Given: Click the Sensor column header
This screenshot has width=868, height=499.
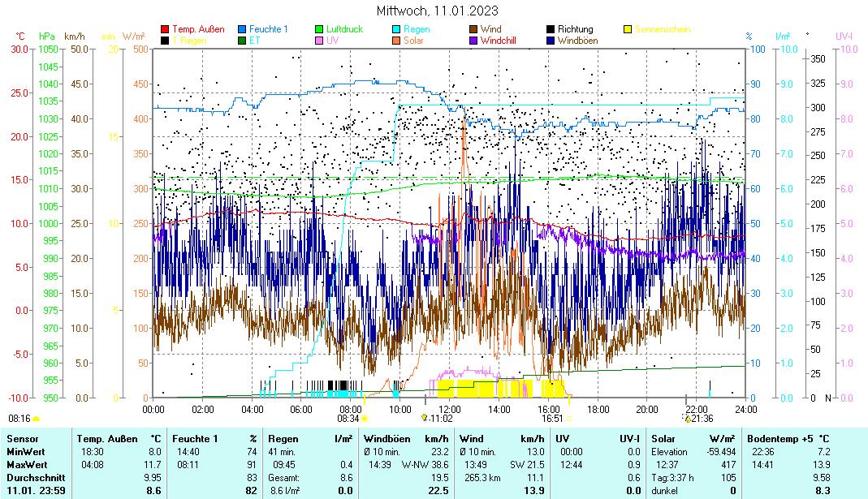Looking at the screenshot, I should 22,439.
